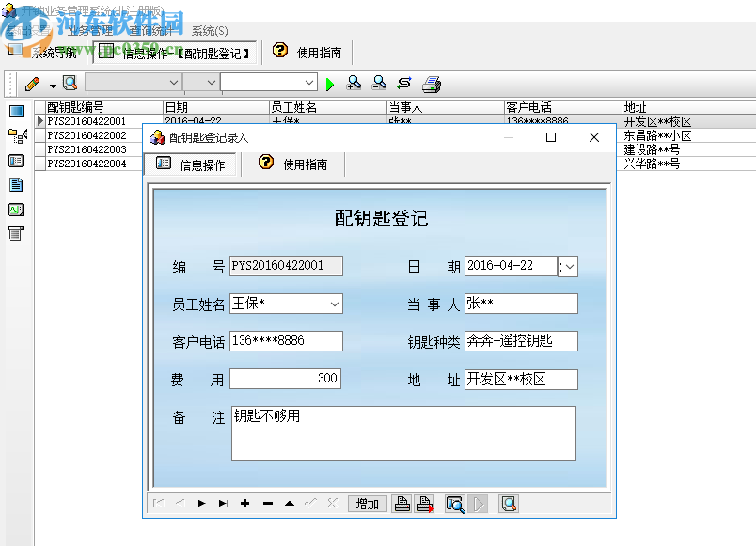Click inside the 备注 remarks field

click(x=404, y=433)
